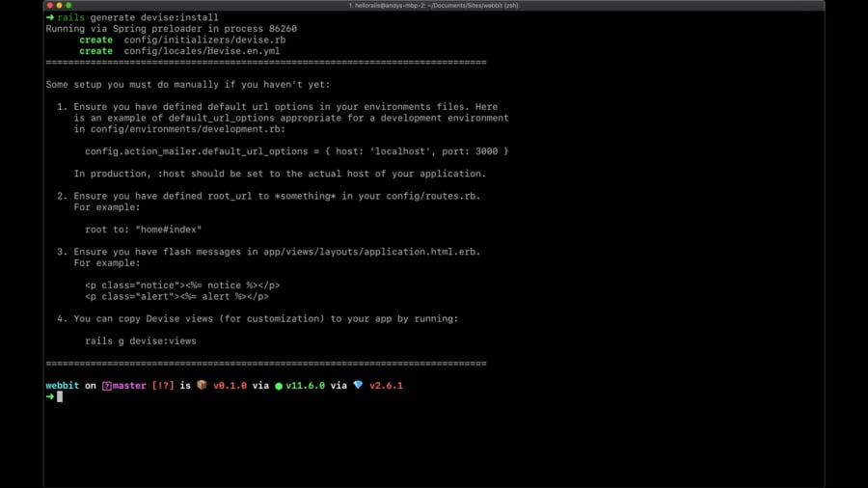
Task: Click 'config/locales/devise.en.yml' path
Action: point(202,51)
